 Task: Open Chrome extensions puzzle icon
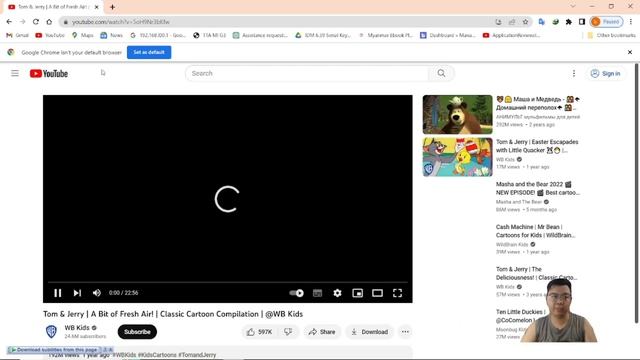point(569,22)
